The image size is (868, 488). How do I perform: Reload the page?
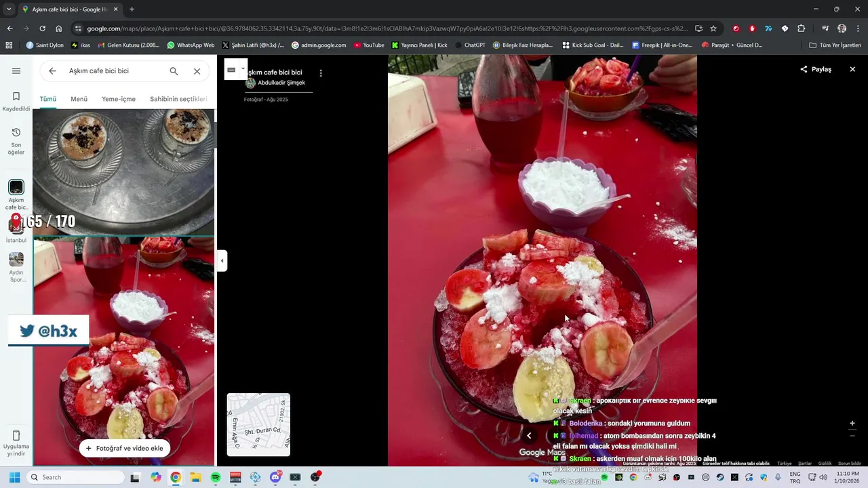(x=42, y=28)
